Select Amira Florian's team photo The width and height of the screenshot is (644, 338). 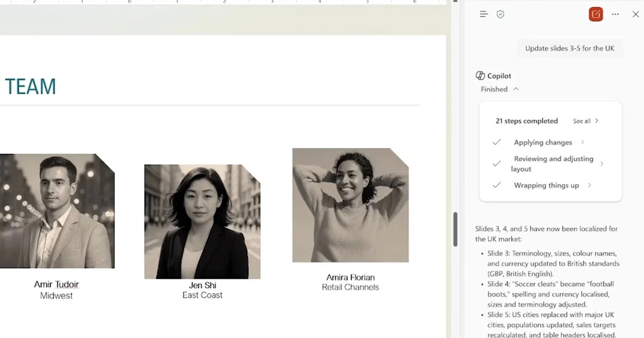point(352,205)
